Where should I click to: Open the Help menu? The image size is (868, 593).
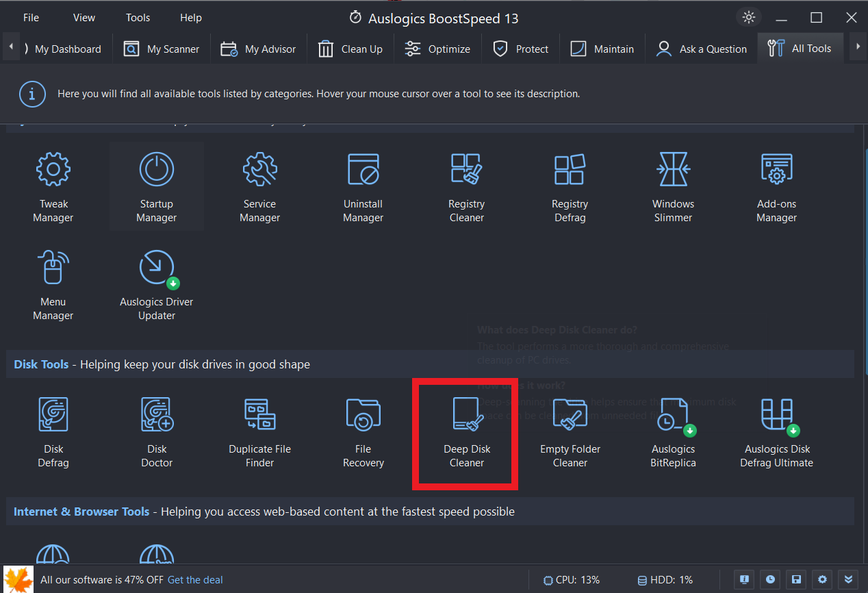coord(191,18)
